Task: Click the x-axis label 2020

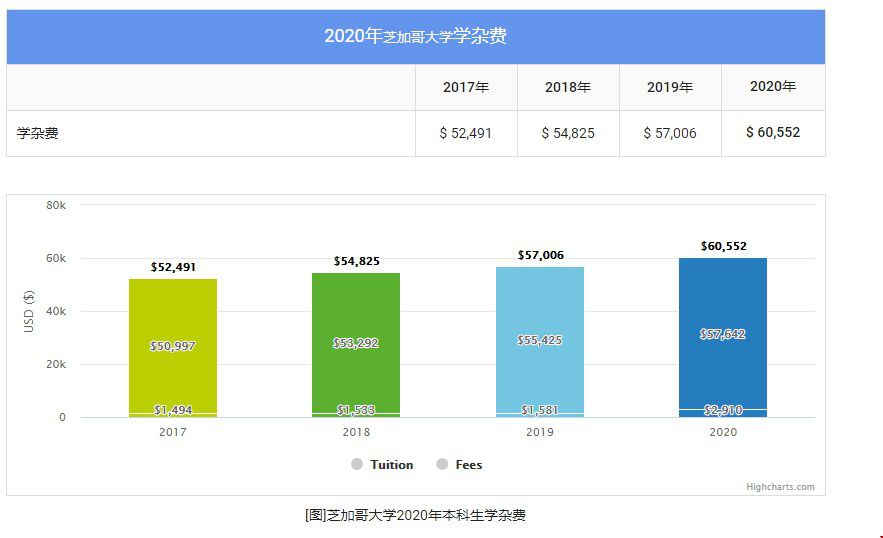Action: pyautogui.click(x=723, y=432)
